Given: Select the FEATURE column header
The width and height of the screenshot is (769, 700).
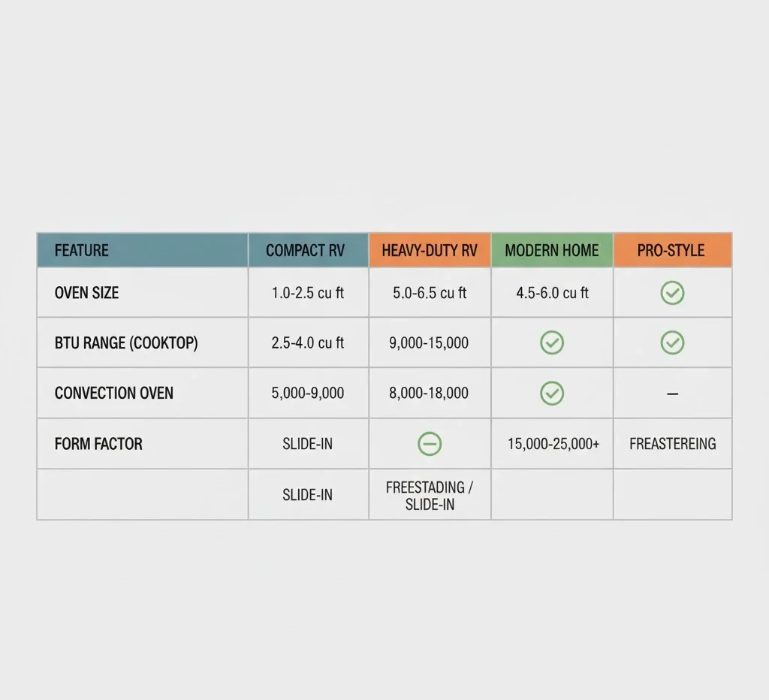Looking at the screenshot, I should pos(82,251).
